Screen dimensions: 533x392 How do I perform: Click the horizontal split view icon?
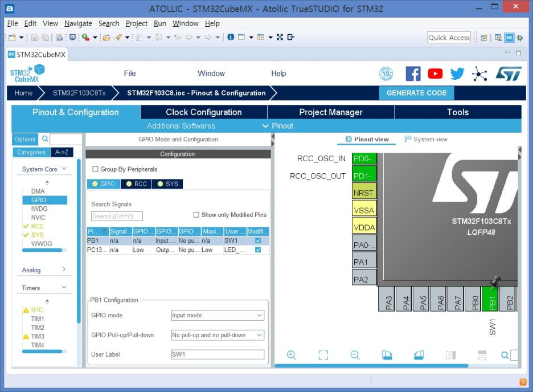(482, 355)
